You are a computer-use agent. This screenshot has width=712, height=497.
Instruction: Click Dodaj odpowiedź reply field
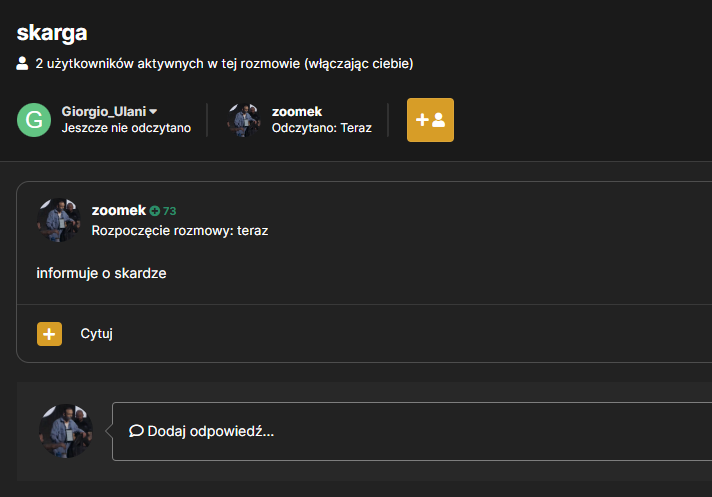coord(412,431)
